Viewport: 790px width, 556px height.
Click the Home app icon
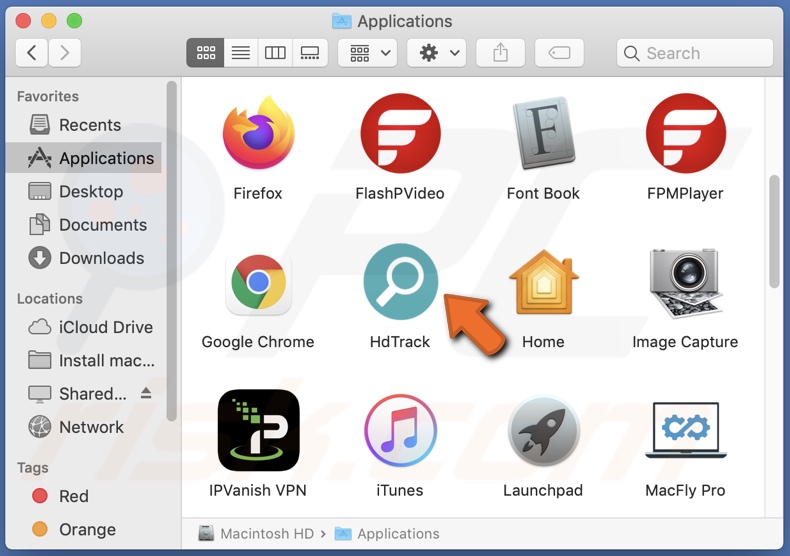coord(544,282)
